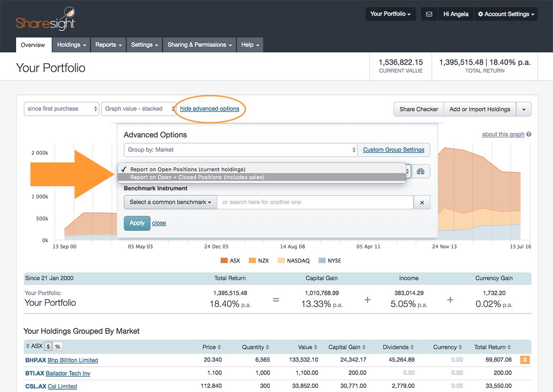Click the NASDAQ legend color swatch

click(281, 260)
